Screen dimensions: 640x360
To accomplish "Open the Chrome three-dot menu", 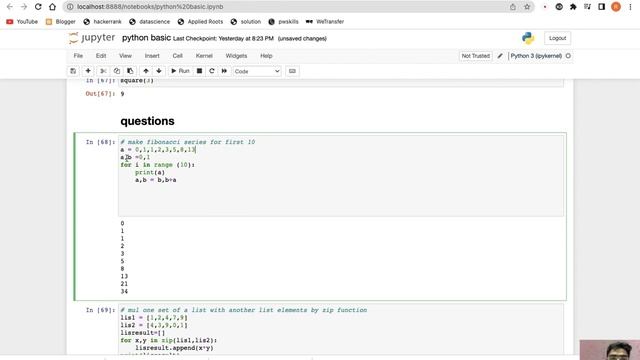I will [630, 7].
